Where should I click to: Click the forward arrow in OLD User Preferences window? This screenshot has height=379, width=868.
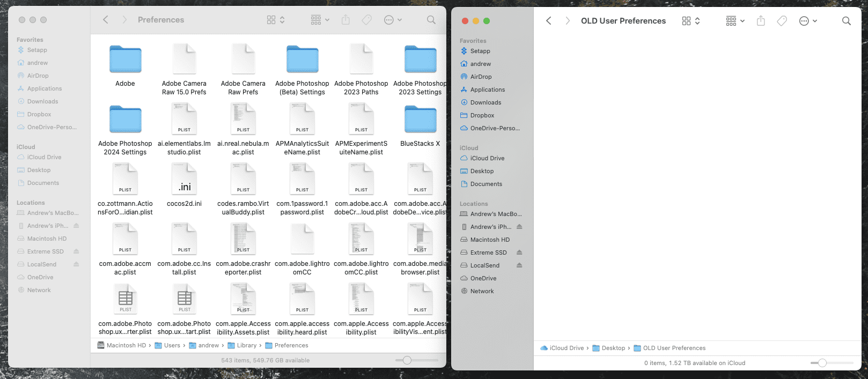568,21
